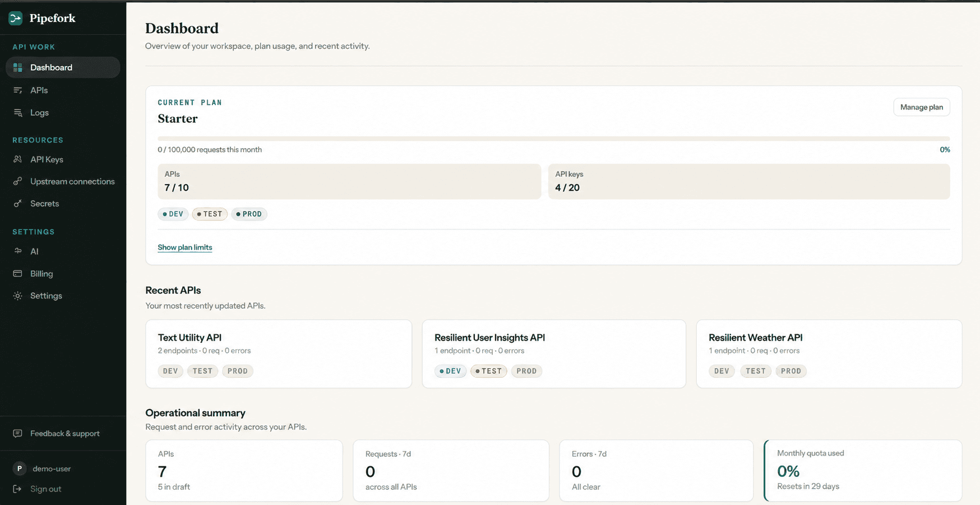
Task: Click '5 in draft' text in APIs summary
Action: coord(174,487)
